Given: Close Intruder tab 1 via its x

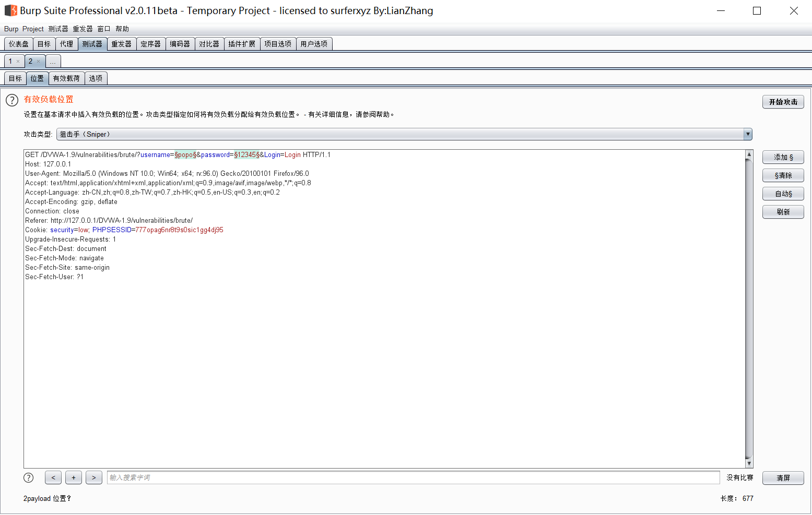Looking at the screenshot, I should (18, 62).
